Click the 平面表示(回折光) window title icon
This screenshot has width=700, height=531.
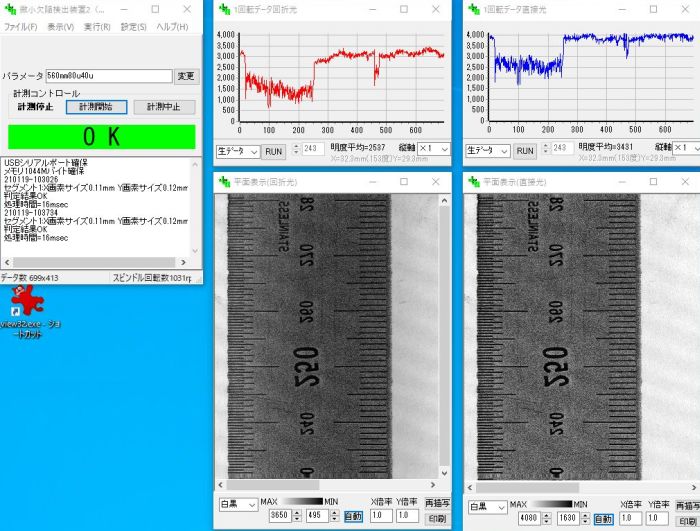(224, 182)
